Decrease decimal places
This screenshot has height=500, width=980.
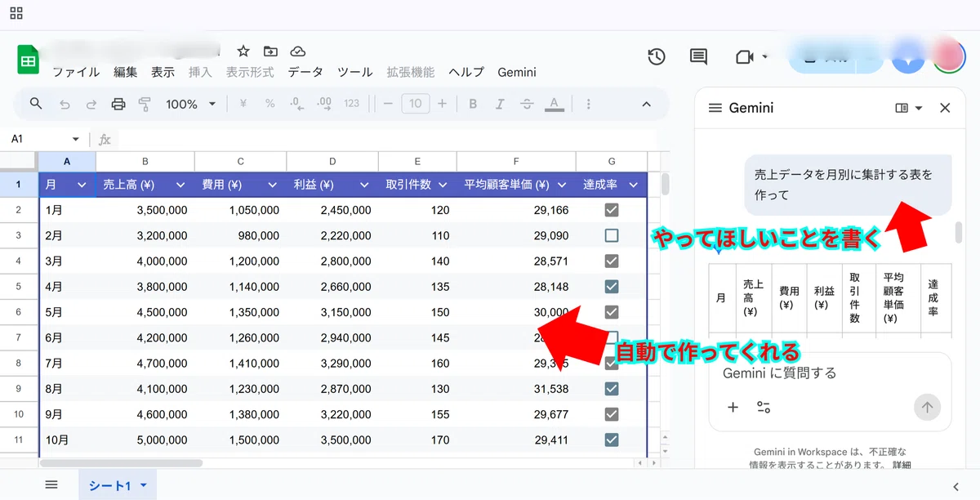[x=297, y=104]
